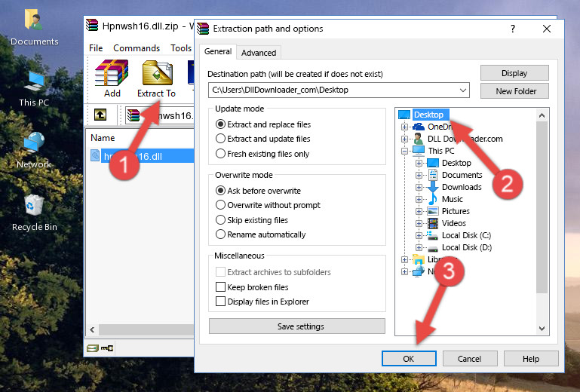Expand the Local Disk (D:) node
The width and height of the screenshot is (580, 392).
(419, 247)
